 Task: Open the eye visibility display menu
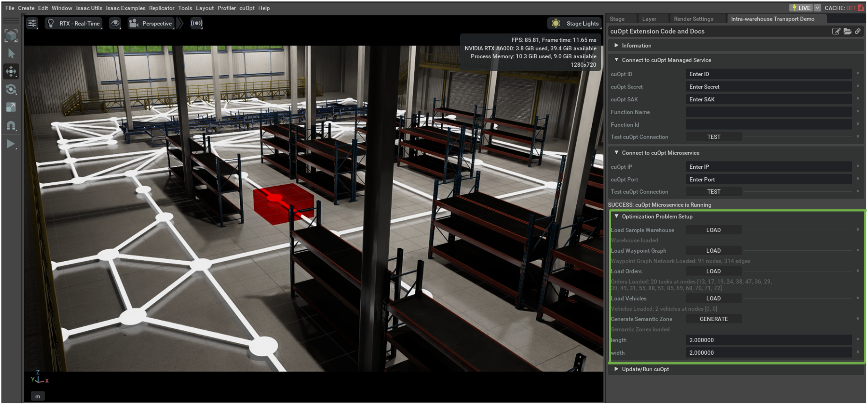(115, 23)
